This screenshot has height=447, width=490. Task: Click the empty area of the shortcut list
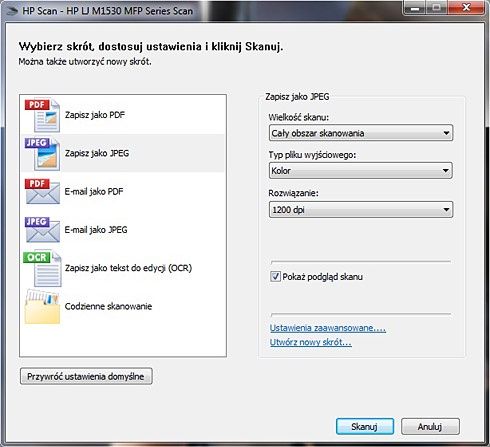123,341
